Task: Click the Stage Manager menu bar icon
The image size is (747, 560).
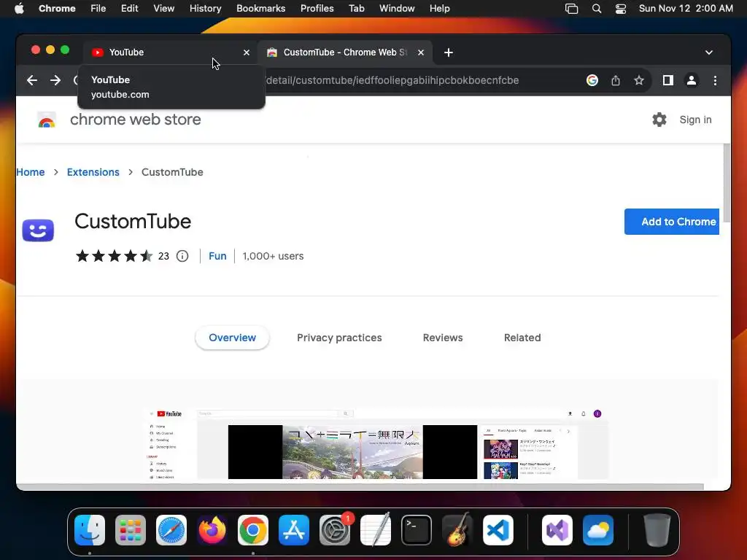Action: [x=572, y=9]
